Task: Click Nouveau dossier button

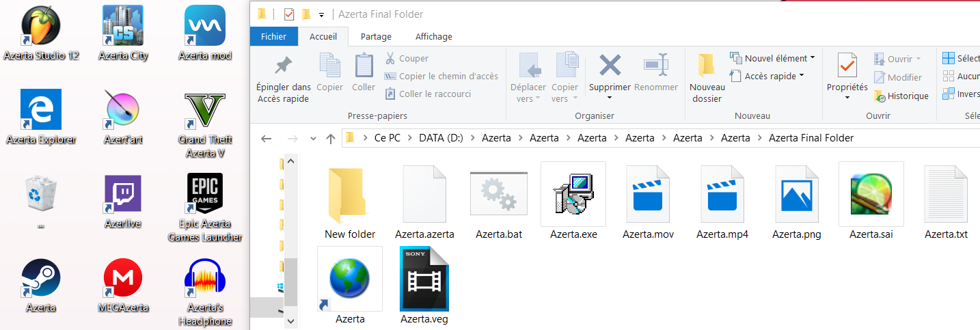Action: point(707,78)
